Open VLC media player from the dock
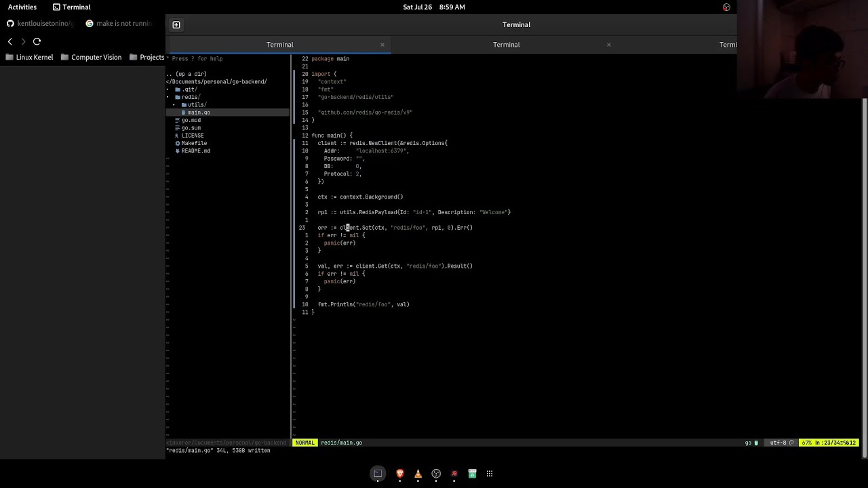Image resolution: width=868 pixels, height=488 pixels. click(x=418, y=474)
